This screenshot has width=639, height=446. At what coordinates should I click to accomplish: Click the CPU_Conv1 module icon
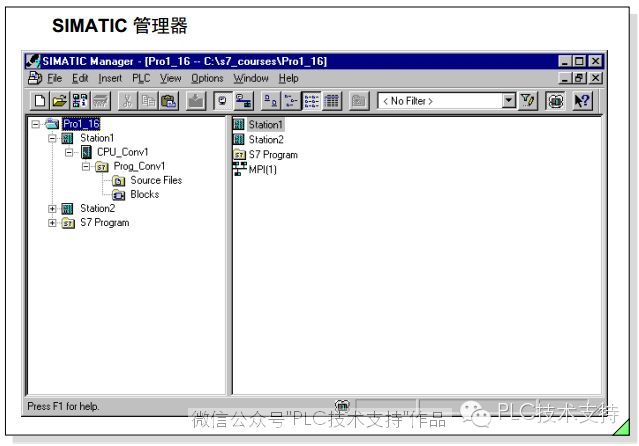(x=86, y=152)
